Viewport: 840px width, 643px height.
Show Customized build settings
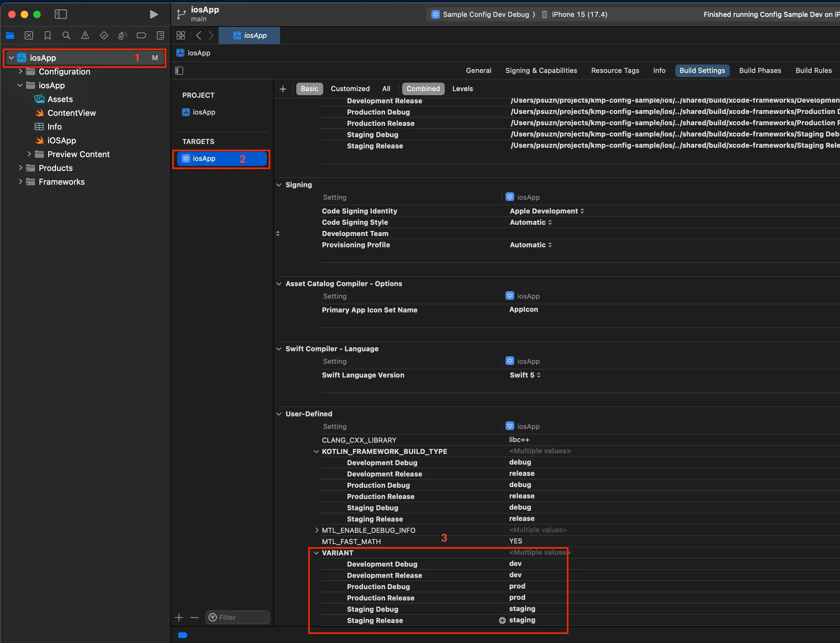(x=350, y=89)
